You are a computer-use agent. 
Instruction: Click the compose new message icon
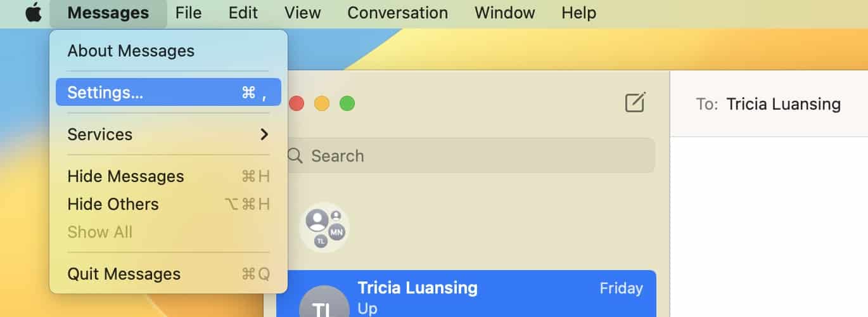pos(635,103)
